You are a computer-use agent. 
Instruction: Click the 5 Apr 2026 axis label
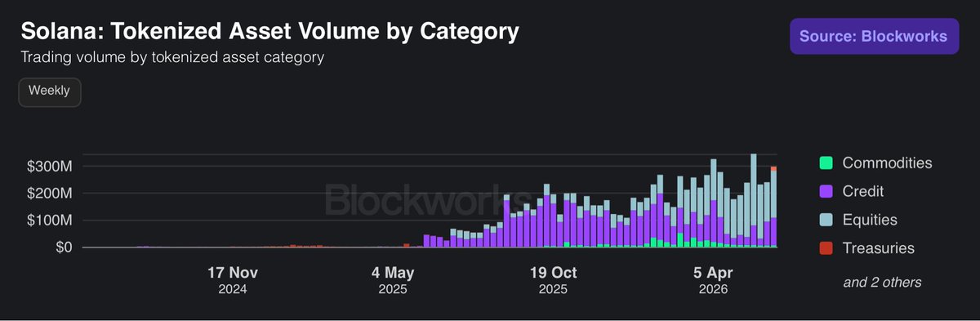coord(713,280)
